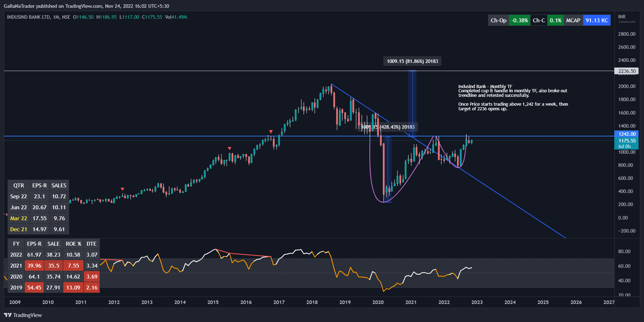Click the Vol 41.49M value

click(176, 17)
